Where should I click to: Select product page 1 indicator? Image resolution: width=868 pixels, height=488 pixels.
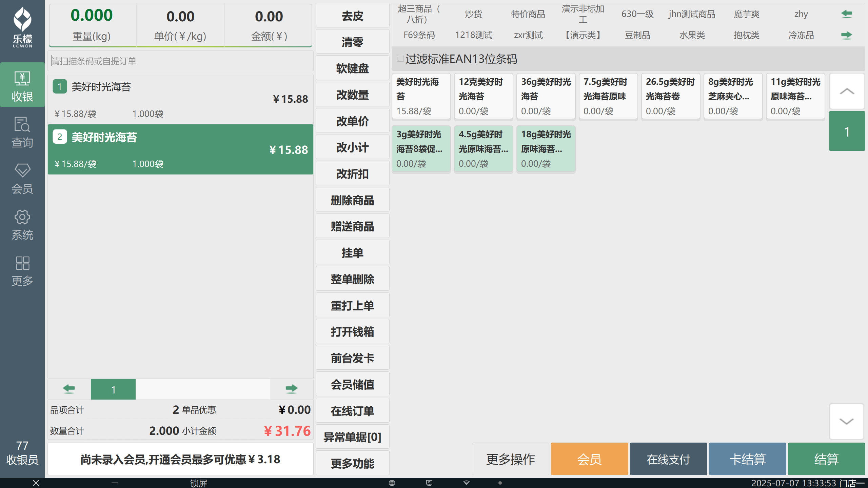[847, 131]
